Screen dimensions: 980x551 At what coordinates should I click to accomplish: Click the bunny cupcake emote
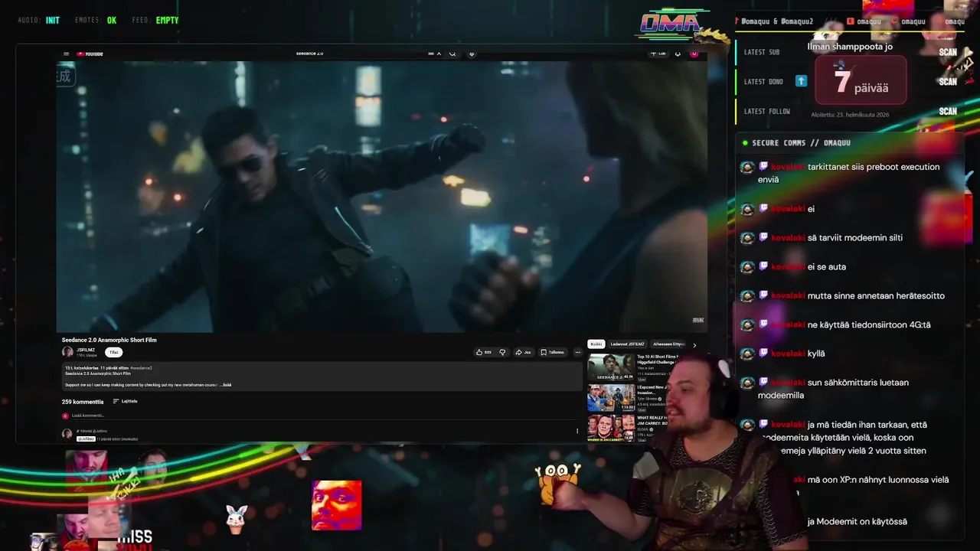point(236,520)
